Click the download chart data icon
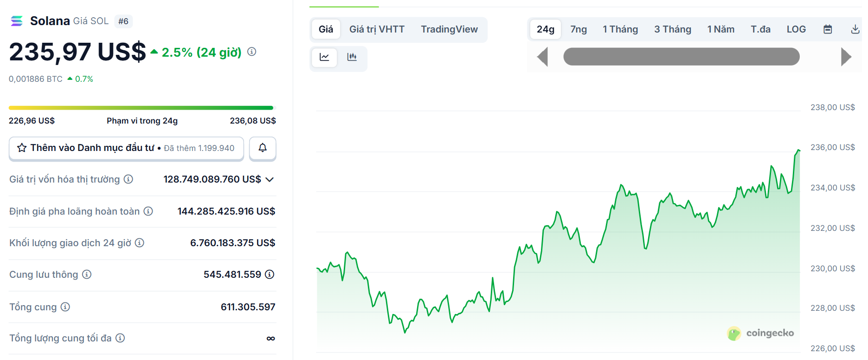 pyautogui.click(x=855, y=29)
